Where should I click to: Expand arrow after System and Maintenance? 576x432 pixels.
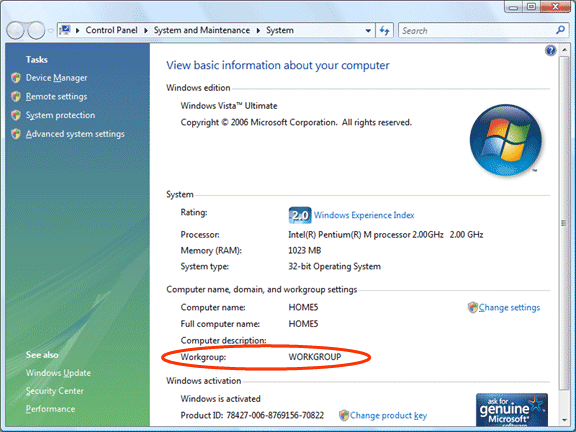click(258, 30)
